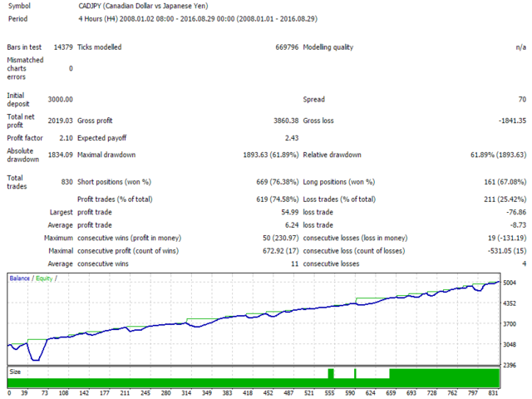The width and height of the screenshot is (532, 399).
Task: Select the average loss trade value -8.73
Action: coord(518,225)
